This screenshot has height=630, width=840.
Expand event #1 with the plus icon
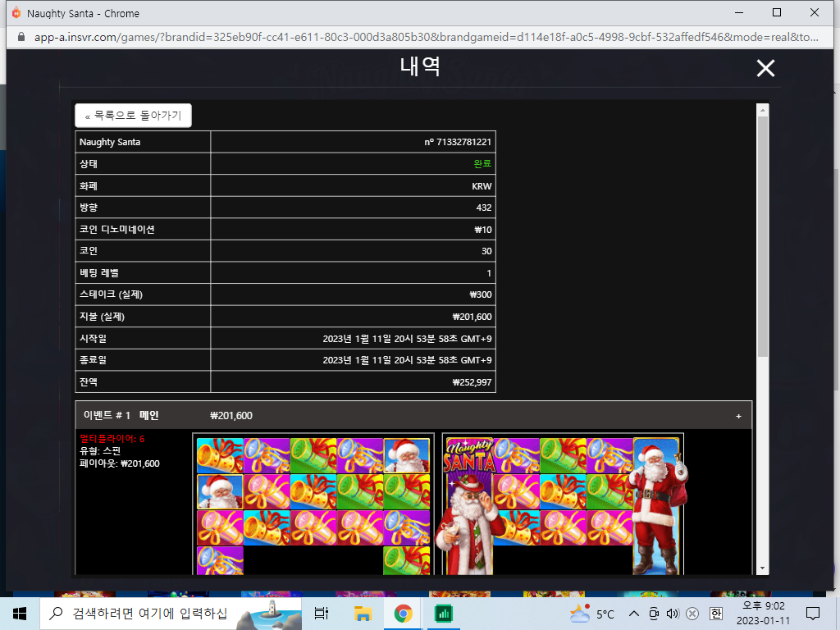pos(738,416)
